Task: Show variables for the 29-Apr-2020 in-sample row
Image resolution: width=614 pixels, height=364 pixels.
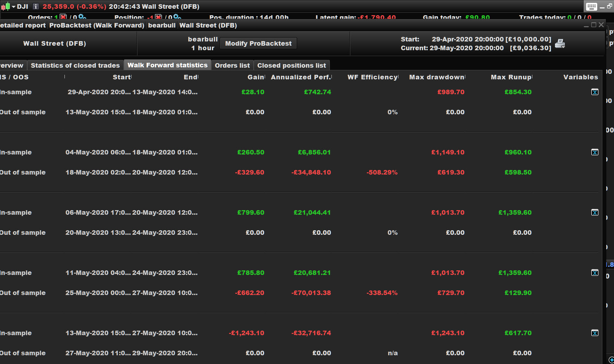Action: click(x=595, y=92)
